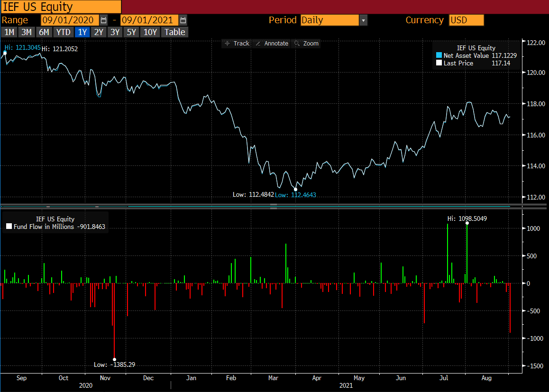Switch to the 1M range tab
Image resolution: width=549 pixels, height=392 pixels.
pyautogui.click(x=9, y=32)
